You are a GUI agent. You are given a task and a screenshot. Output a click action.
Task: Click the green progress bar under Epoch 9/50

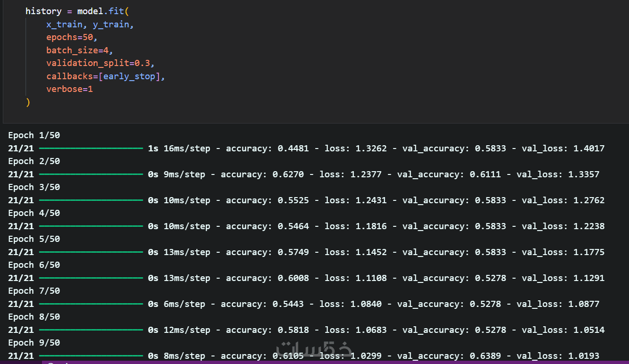[91, 356]
